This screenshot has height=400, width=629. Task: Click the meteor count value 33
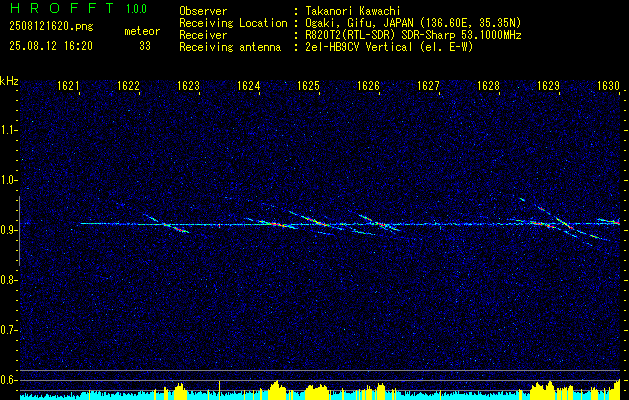145,47
